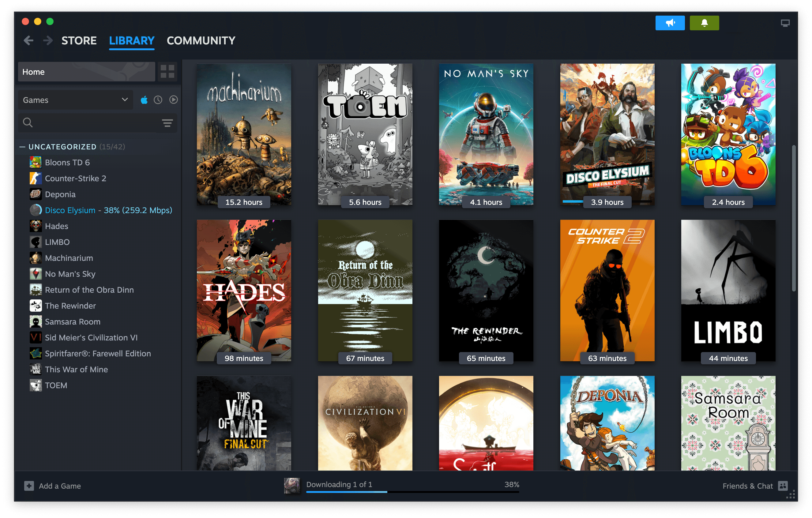Screen dimensions: 812x518
Task: Click the Rewinder sidebar icon
Action: point(36,306)
